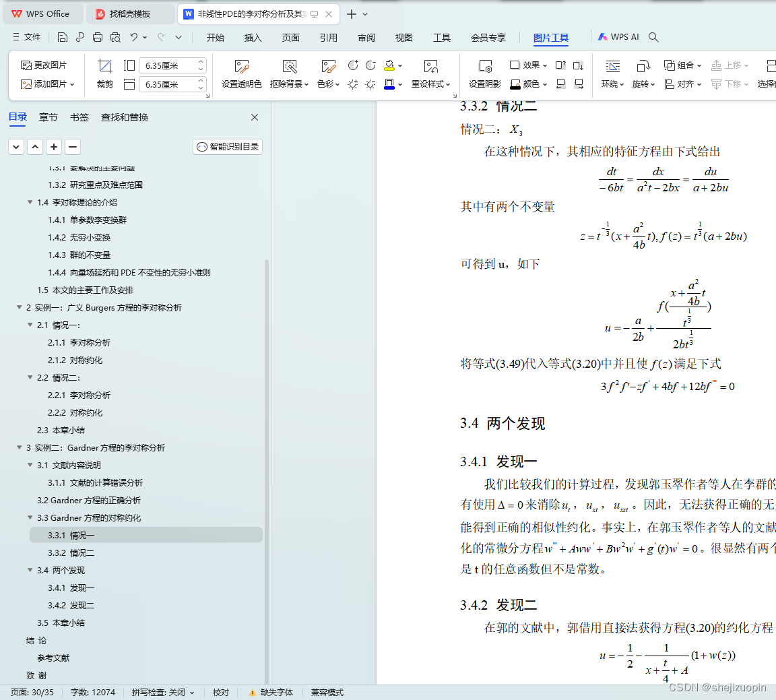
Task: Click the Crop (裁剪) tool
Action: 105,73
